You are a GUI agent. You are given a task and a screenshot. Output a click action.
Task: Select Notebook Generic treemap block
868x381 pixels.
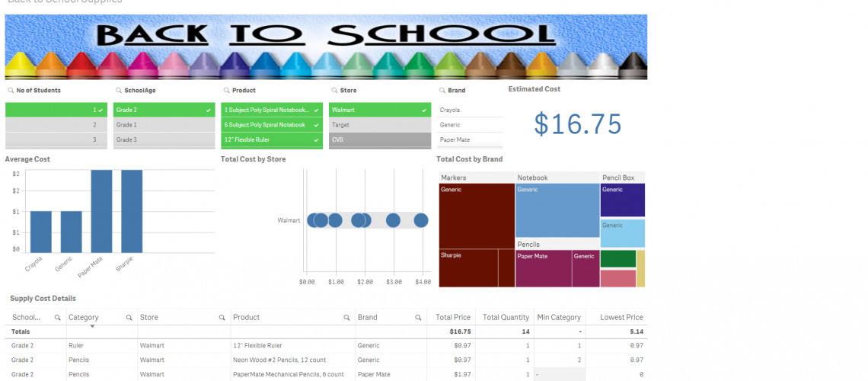(x=557, y=210)
